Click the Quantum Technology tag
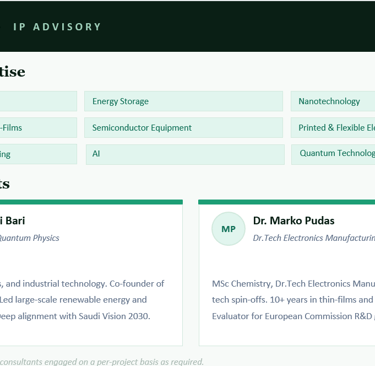The image size is (375, 366). 333,154
